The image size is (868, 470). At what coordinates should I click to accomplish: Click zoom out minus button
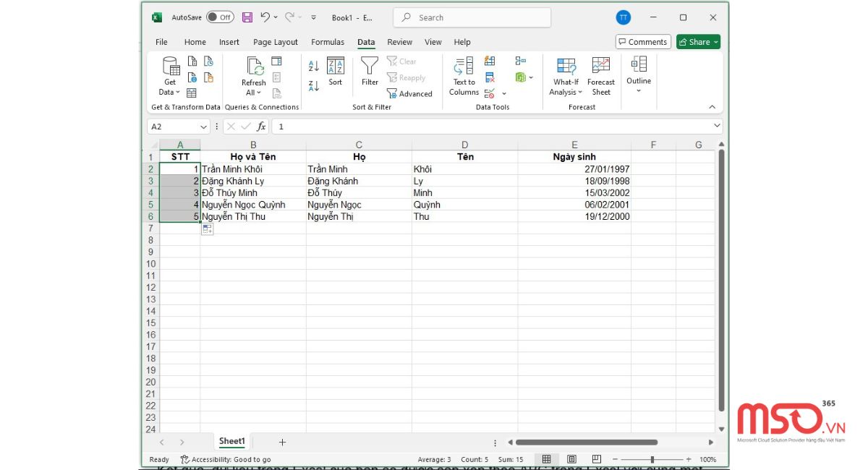(615, 459)
